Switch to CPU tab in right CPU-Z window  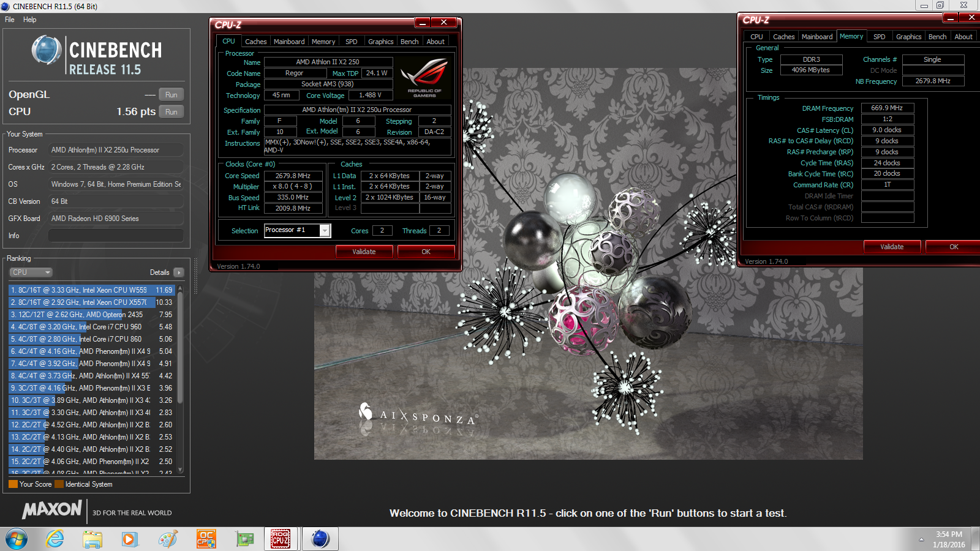point(757,37)
